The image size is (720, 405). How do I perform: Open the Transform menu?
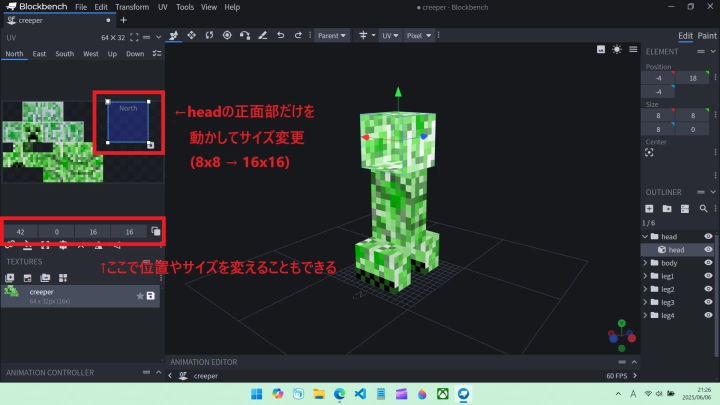[x=131, y=7]
